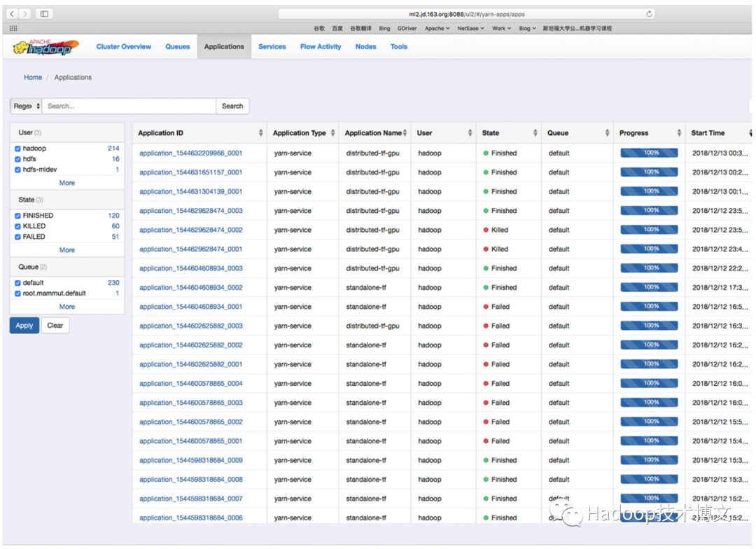Click the Apache Hadoop logo
756x549 pixels.
point(46,47)
